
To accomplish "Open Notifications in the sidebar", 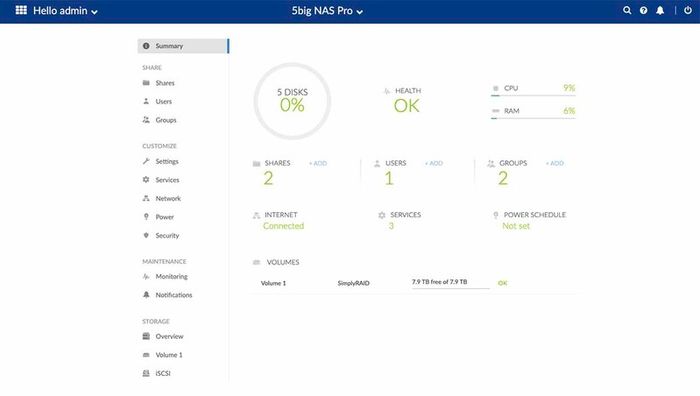I will click(174, 295).
